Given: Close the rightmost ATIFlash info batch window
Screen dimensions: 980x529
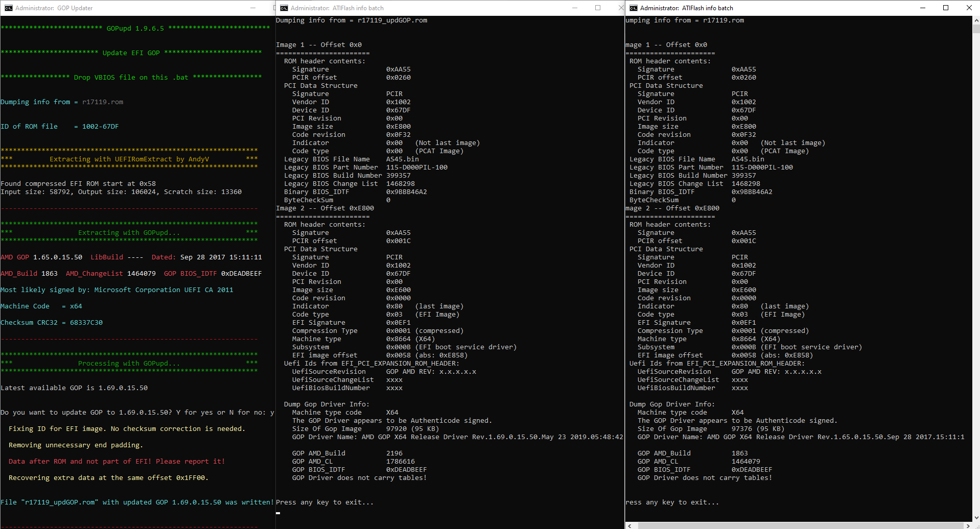Looking at the screenshot, I should click(x=969, y=8).
